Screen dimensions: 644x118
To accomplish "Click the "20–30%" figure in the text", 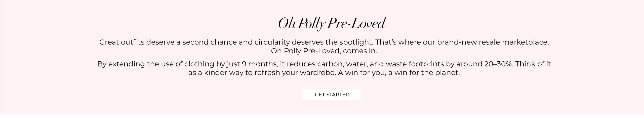I will point(498,64).
